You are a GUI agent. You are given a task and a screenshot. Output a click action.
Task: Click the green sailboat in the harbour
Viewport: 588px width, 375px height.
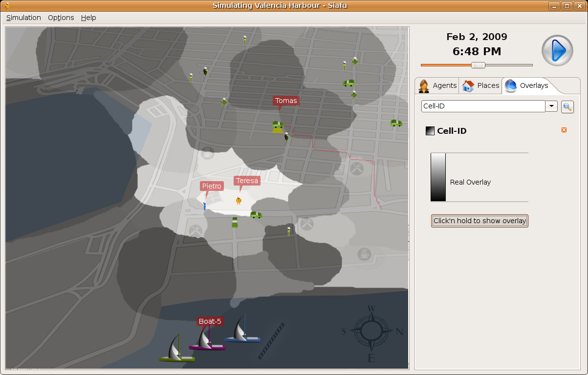pyautogui.click(x=177, y=348)
